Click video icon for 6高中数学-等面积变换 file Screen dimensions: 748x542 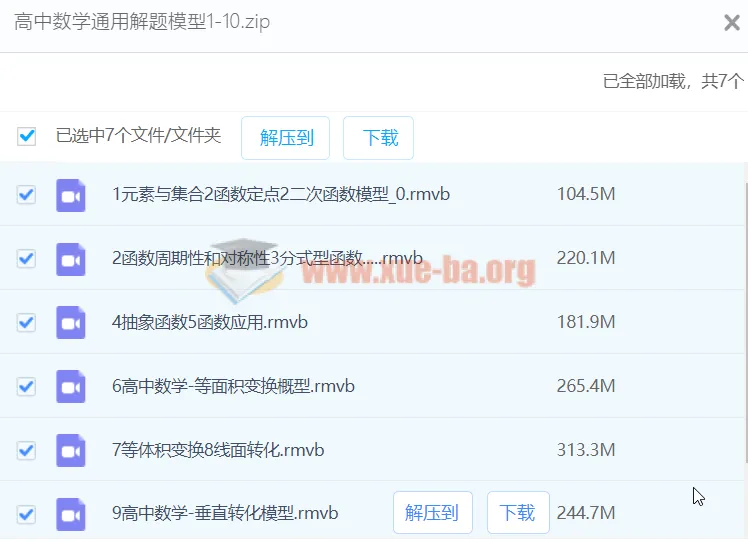pos(71,386)
